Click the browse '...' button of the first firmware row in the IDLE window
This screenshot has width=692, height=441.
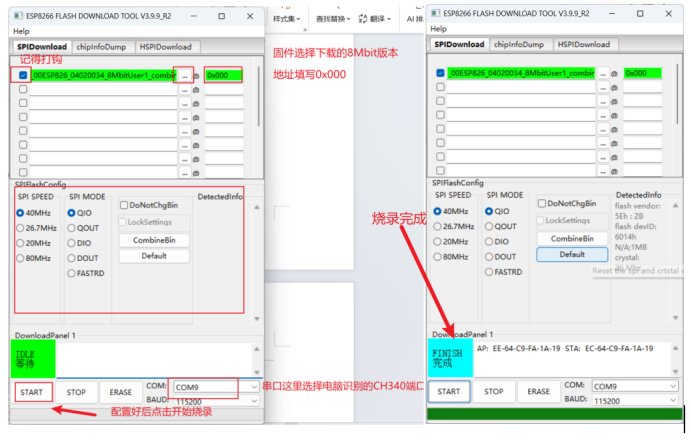click(184, 75)
